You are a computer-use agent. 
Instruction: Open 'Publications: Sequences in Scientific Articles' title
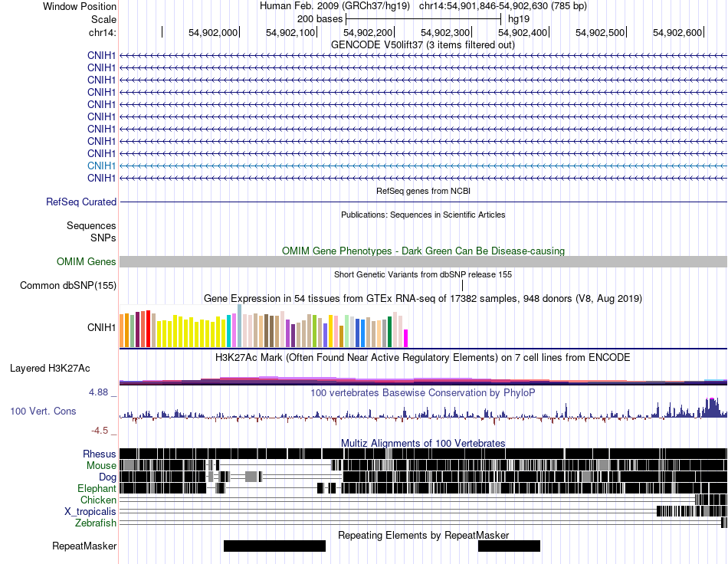[423, 215]
